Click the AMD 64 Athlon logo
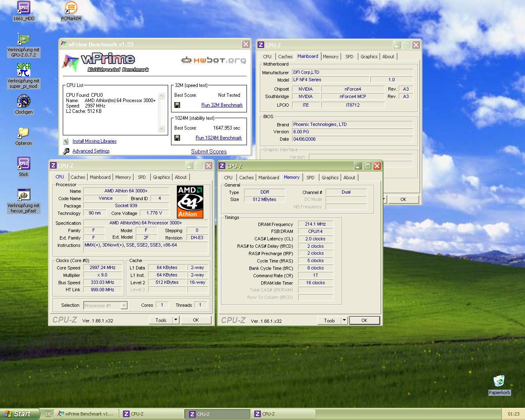Screen dimensions: 525x420 (190, 202)
